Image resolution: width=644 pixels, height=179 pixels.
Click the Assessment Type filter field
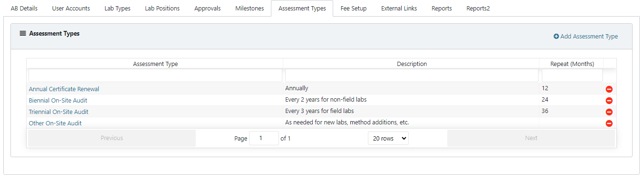click(155, 75)
